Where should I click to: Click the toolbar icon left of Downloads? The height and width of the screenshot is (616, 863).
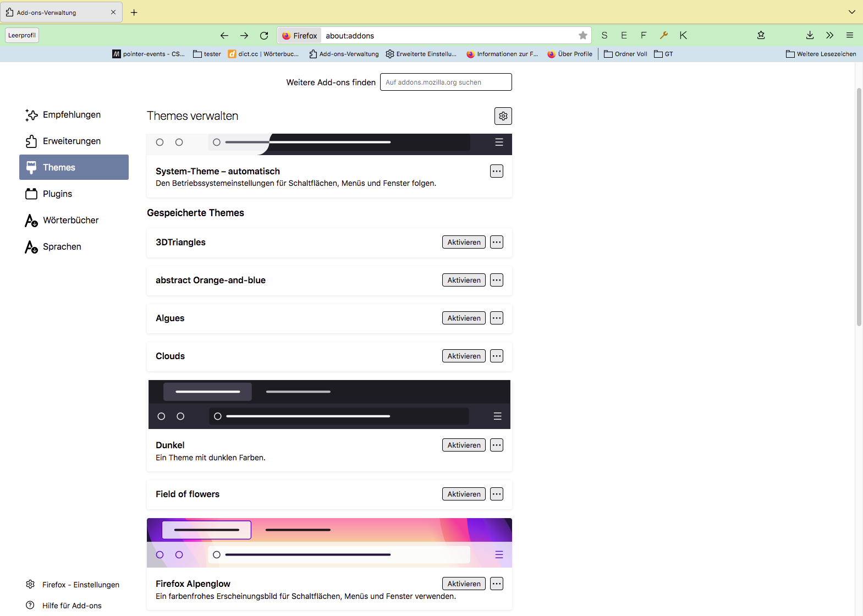tap(761, 36)
